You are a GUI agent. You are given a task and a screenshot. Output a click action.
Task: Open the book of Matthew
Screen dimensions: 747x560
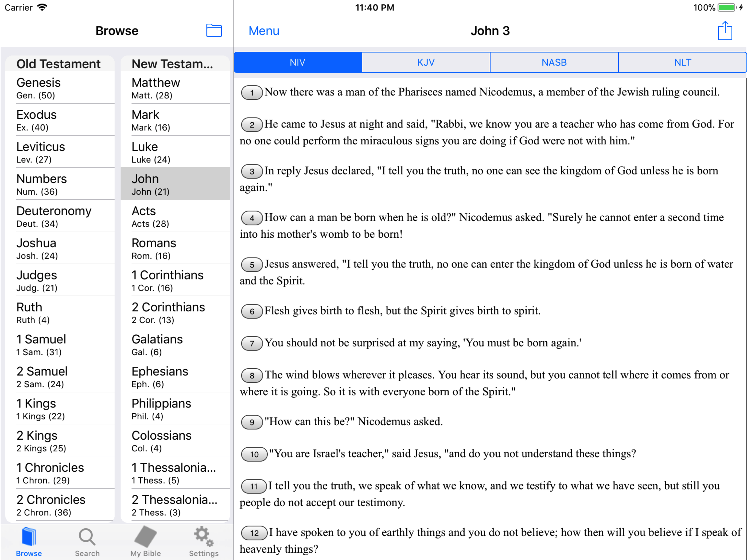pos(175,87)
